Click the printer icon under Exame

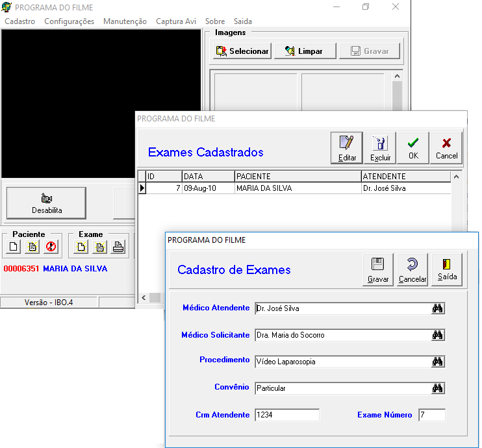click(118, 247)
